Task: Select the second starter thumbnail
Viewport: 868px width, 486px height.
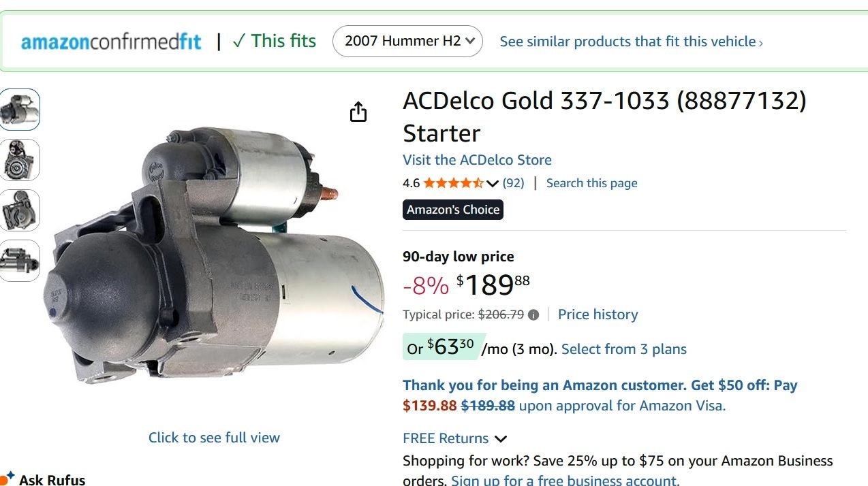Action: tap(19, 160)
